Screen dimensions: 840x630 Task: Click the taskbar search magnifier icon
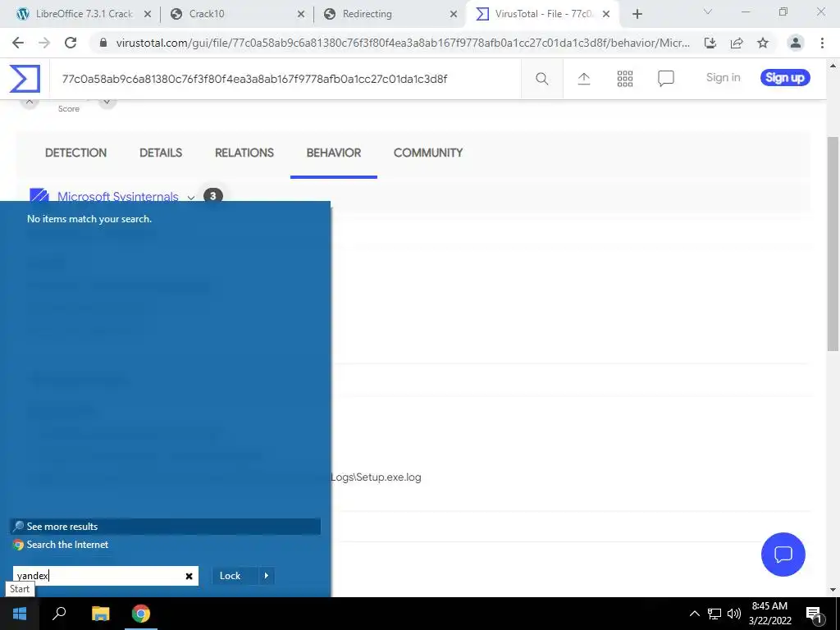pyautogui.click(x=59, y=614)
